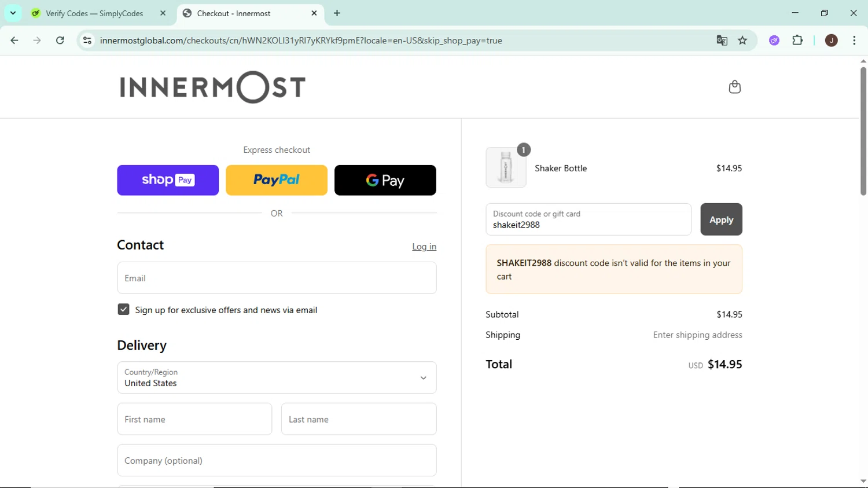Viewport: 868px width, 488px height.
Task: Open the tab search dropdown arrow
Action: tap(13, 13)
